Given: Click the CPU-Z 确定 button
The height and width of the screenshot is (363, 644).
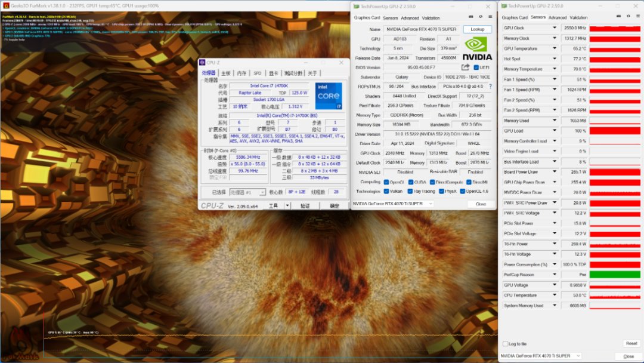Looking at the screenshot, I should click(x=335, y=205).
